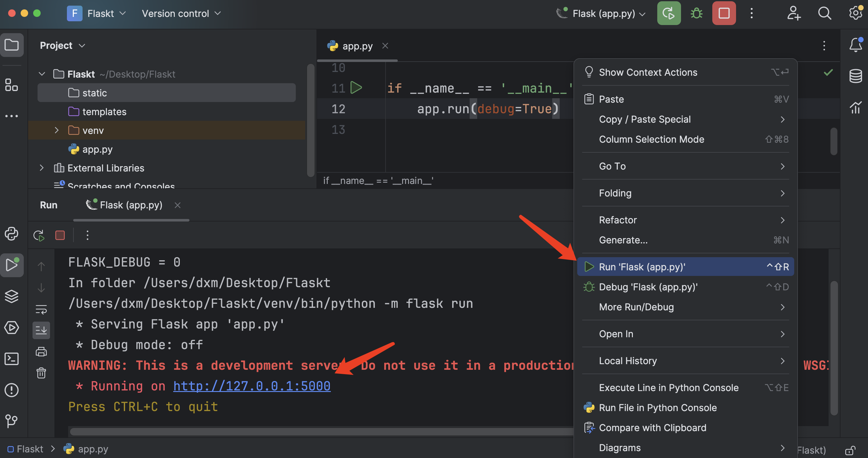Click Flaskt breadcrumb in the navigation bar

pos(26,449)
